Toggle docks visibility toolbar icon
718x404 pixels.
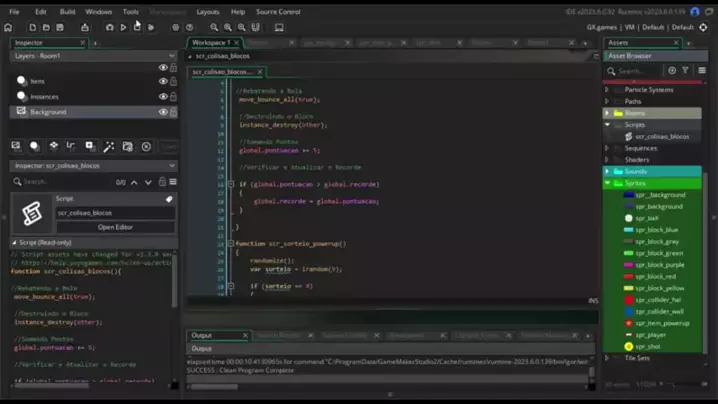(256, 27)
